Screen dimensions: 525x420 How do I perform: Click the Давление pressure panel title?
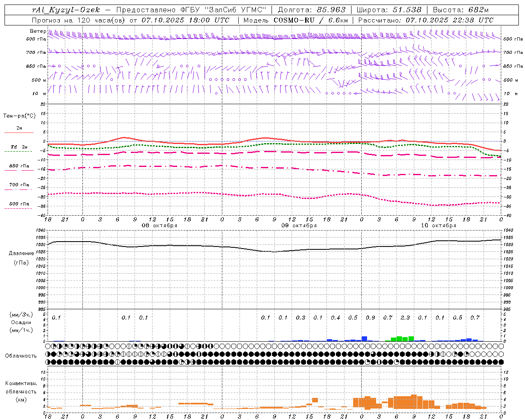21,253
